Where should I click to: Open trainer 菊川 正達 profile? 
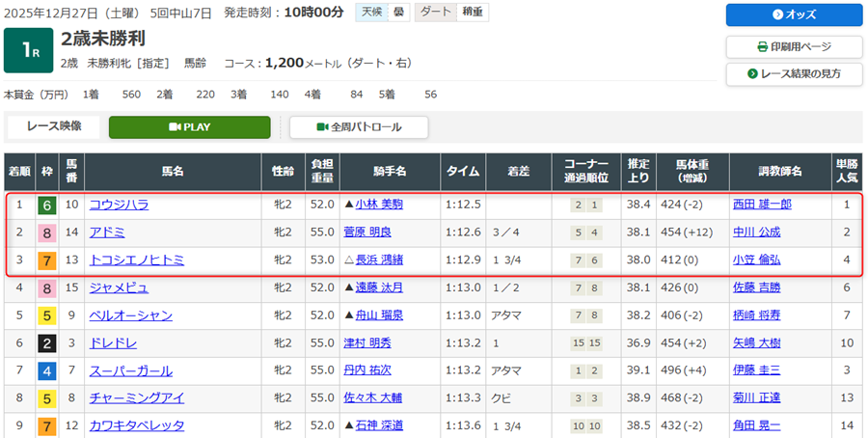coord(757,398)
